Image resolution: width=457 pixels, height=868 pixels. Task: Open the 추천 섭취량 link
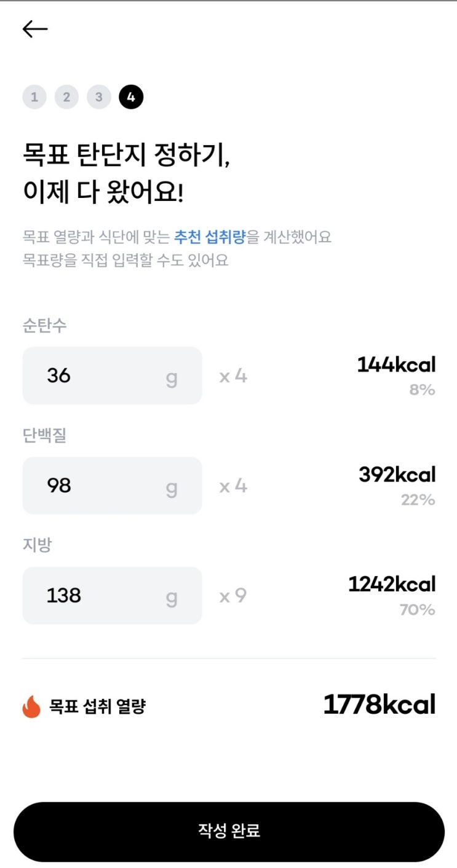coord(209,237)
